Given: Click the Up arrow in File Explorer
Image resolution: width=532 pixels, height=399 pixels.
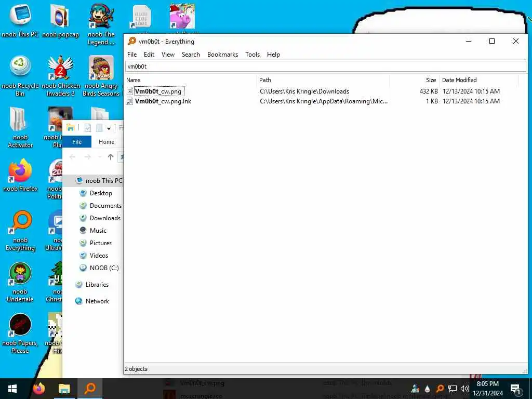Looking at the screenshot, I should tap(111, 157).
